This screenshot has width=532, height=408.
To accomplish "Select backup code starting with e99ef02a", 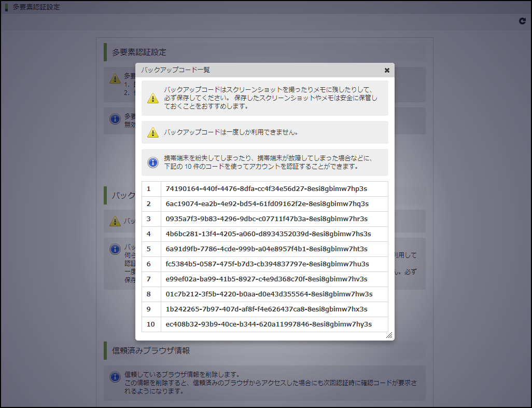I will click(x=267, y=279).
